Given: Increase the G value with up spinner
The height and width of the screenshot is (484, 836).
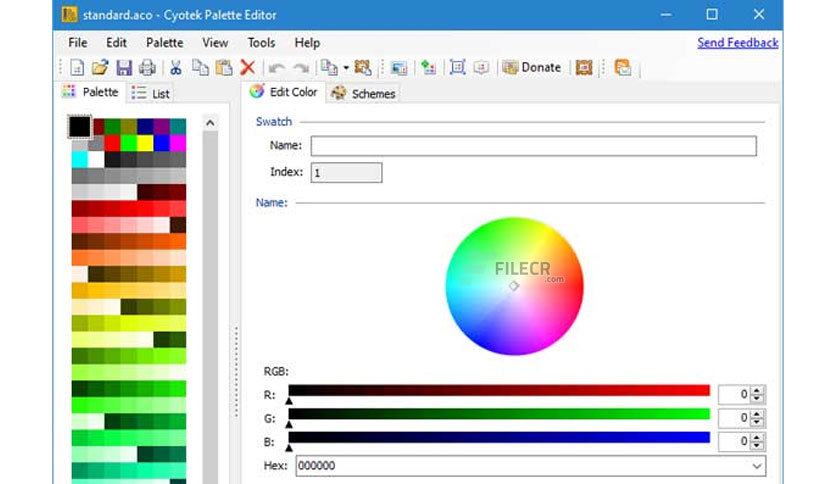Looking at the screenshot, I should click(x=757, y=414).
